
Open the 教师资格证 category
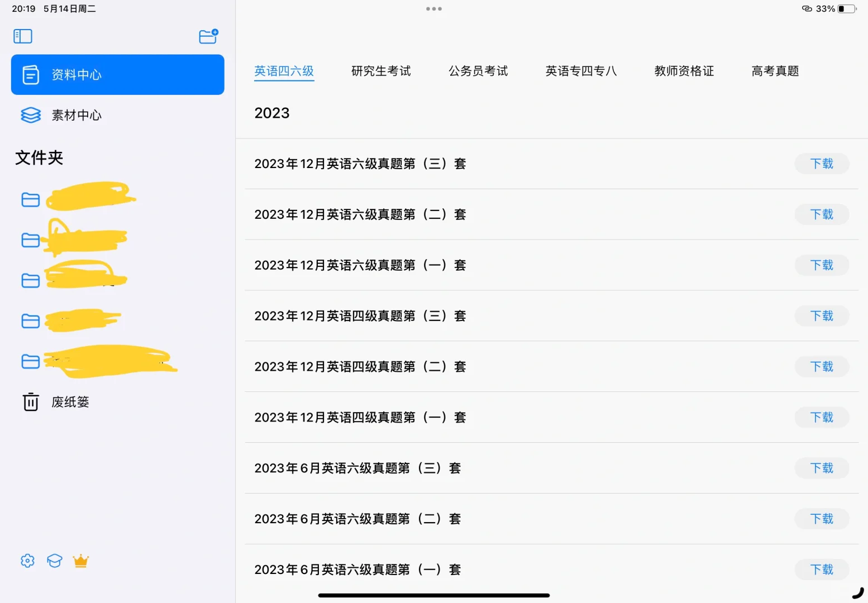683,71
